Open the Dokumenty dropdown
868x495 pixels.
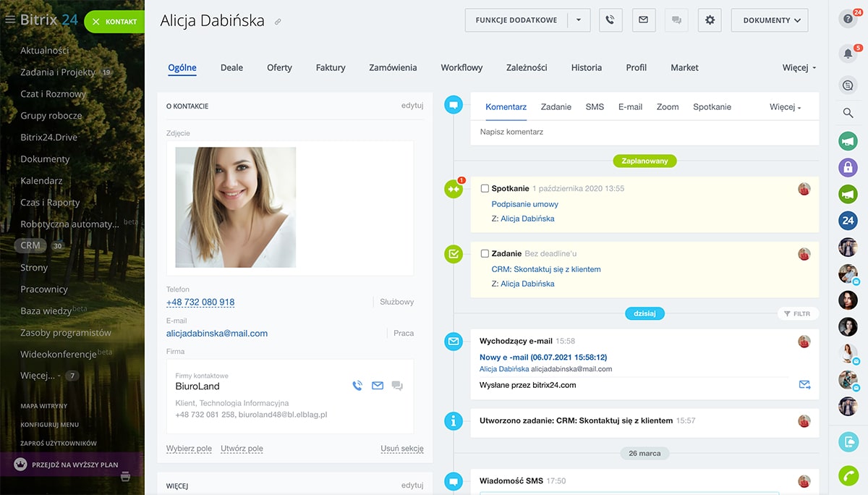coord(770,20)
